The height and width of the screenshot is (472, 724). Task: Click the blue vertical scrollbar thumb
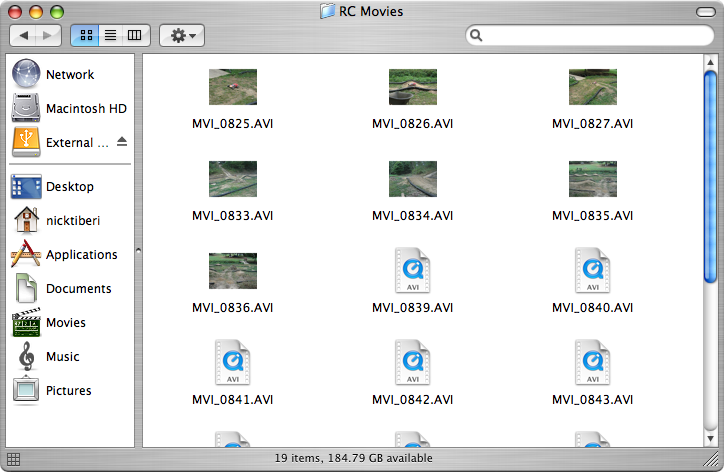[710, 176]
